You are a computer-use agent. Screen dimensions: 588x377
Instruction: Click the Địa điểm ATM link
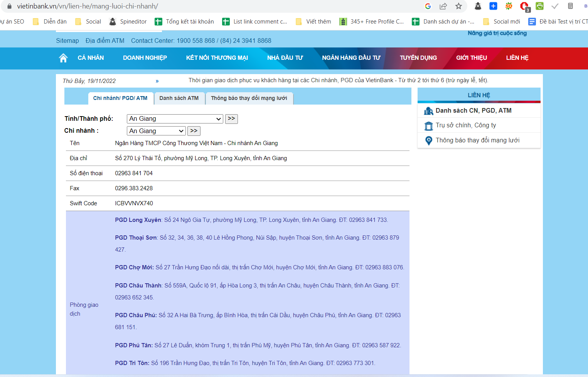[105, 41]
